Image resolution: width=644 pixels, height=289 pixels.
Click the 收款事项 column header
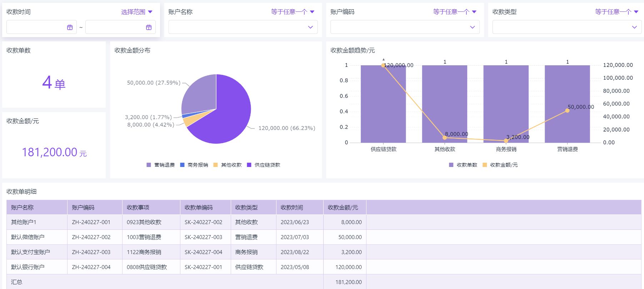click(x=151, y=207)
